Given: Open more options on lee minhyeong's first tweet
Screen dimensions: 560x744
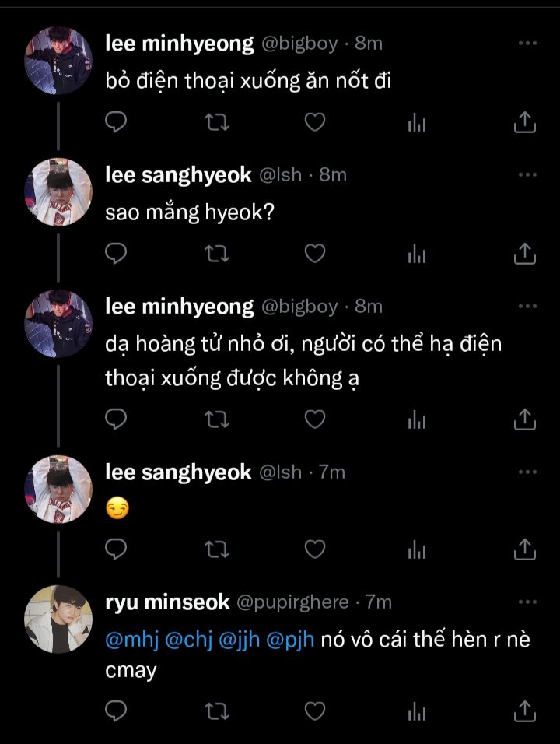Looking at the screenshot, I should coord(527,44).
